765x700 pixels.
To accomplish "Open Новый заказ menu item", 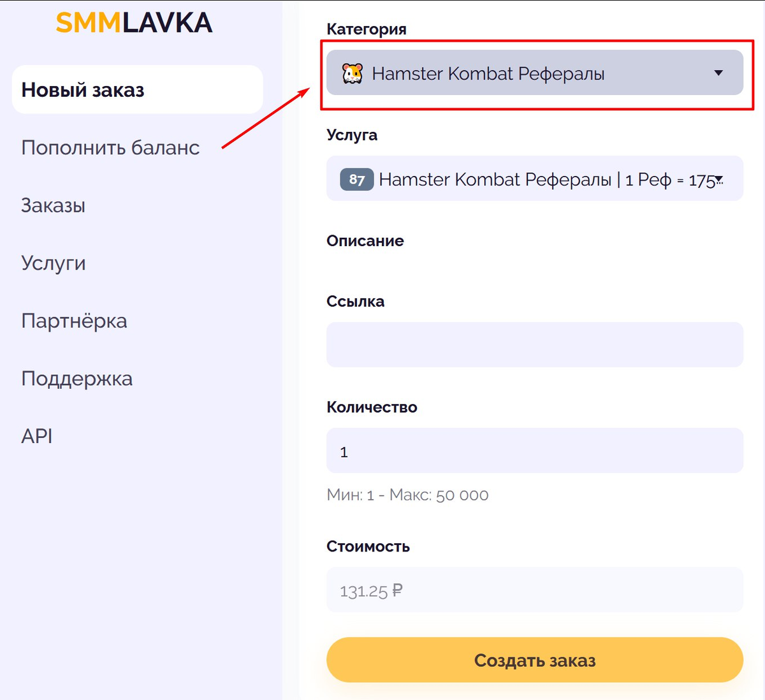I will point(137,90).
